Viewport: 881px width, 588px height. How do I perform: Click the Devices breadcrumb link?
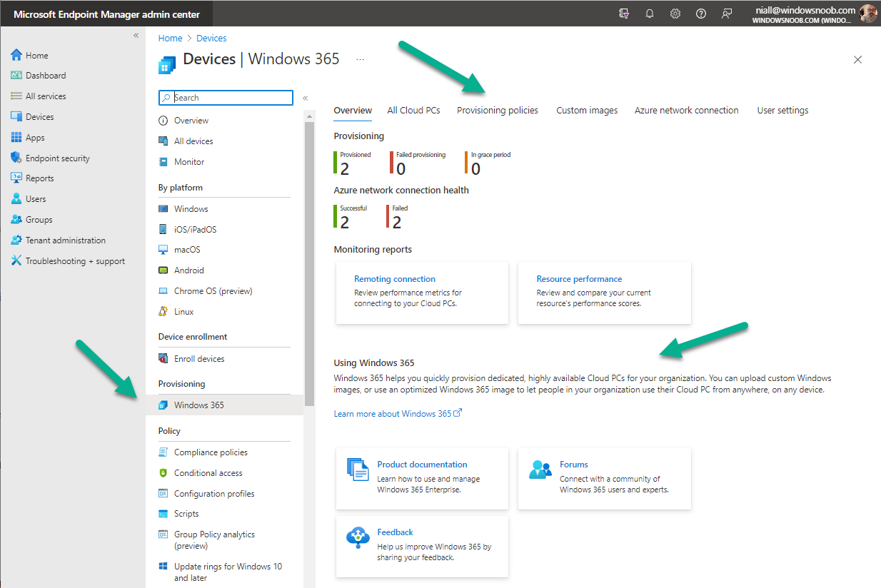pos(211,39)
